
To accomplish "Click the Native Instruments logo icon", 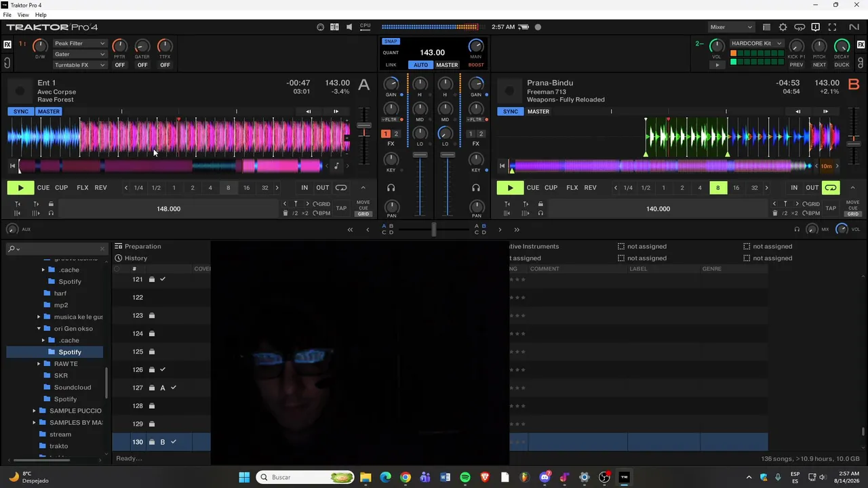I will coord(854,27).
